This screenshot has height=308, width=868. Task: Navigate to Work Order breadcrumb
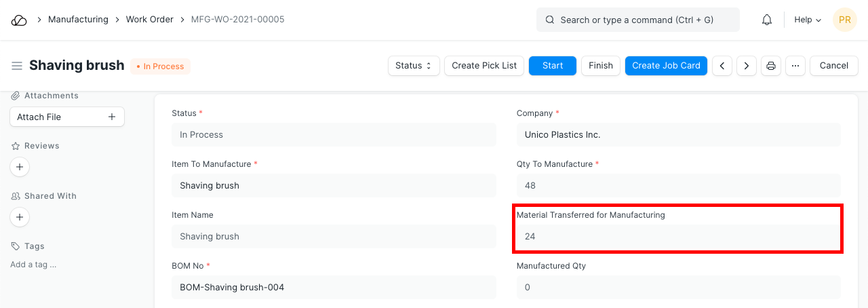(149, 20)
